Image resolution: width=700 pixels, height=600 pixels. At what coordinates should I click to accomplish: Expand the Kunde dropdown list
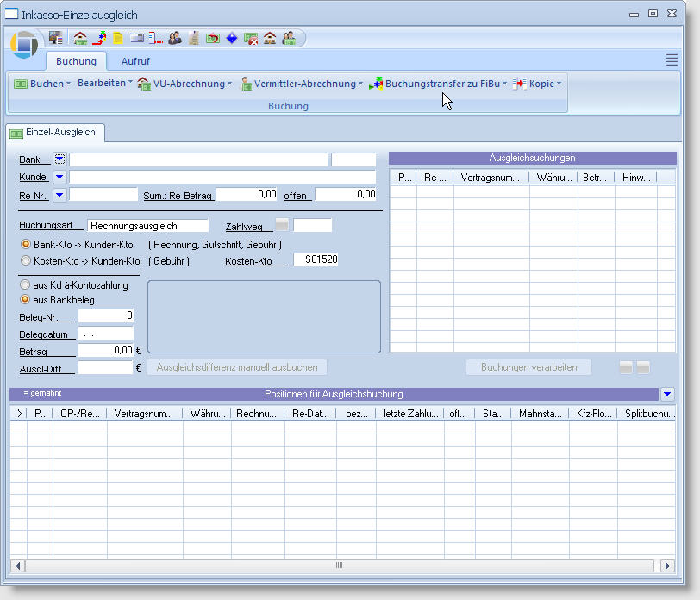coord(59,177)
